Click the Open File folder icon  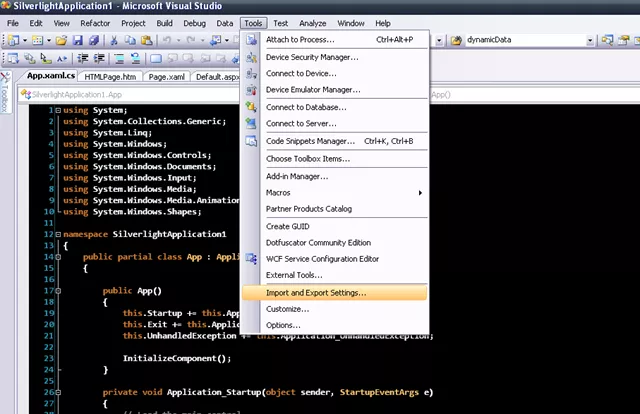[x=62, y=40]
